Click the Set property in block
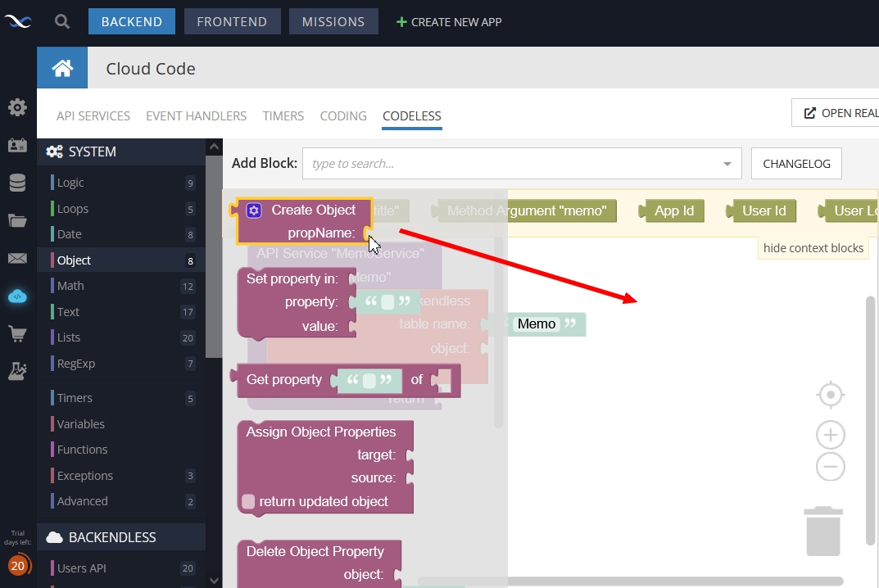The height and width of the screenshot is (588, 879). click(x=297, y=303)
